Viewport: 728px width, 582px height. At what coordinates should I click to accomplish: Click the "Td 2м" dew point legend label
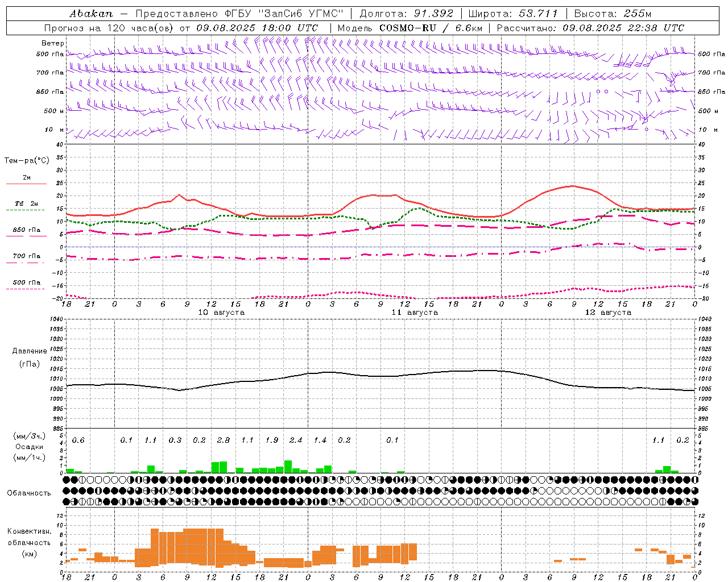[26, 203]
